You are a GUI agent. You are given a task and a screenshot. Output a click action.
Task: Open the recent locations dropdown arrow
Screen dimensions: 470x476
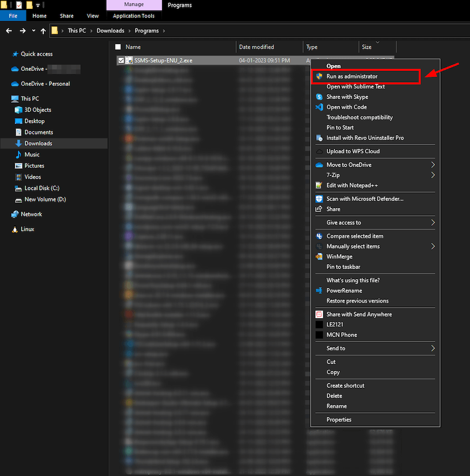[x=33, y=30]
